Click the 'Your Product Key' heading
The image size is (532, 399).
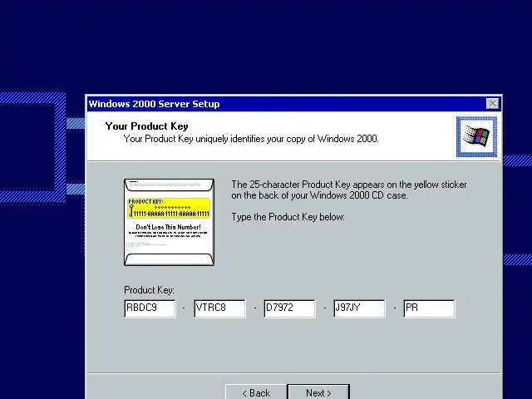tap(146, 126)
